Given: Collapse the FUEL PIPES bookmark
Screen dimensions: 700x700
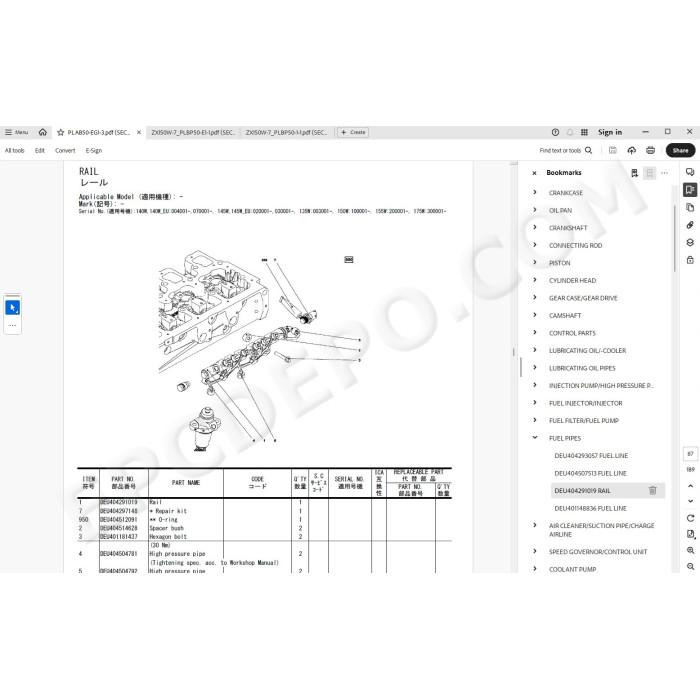Looking at the screenshot, I should click(x=535, y=438).
